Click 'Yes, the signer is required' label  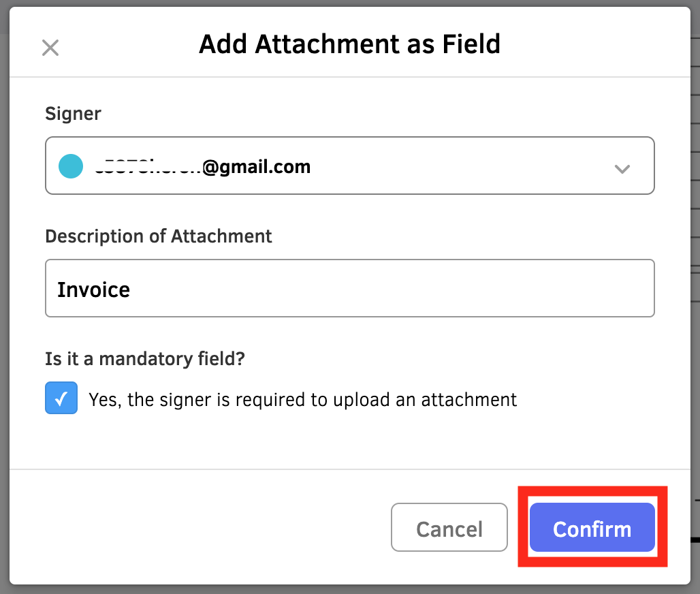point(302,400)
